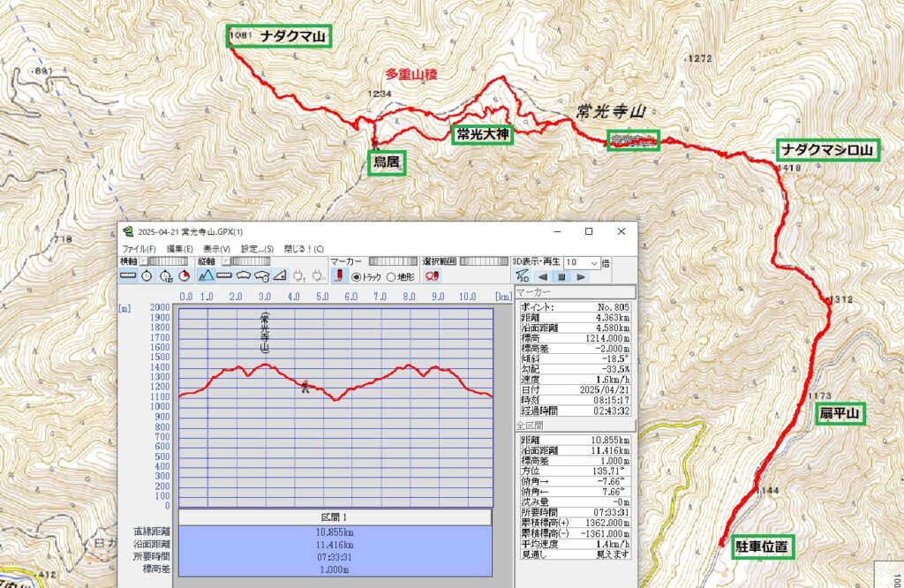Viewport: 904px width, 588px height.
Task: Click the 区間 1 column header
Action: pos(335,516)
